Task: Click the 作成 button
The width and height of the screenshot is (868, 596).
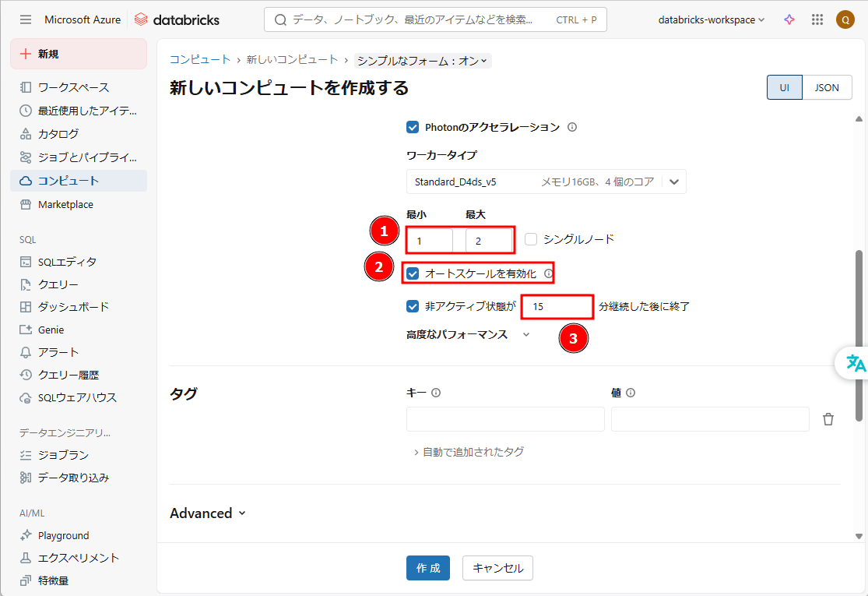Action: tap(427, 568)
